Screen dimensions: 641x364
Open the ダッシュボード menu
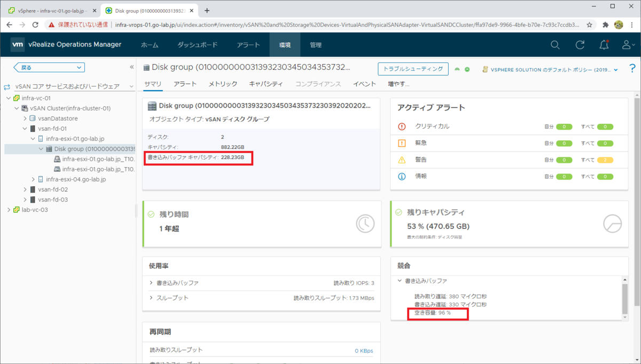coord(197,45)
